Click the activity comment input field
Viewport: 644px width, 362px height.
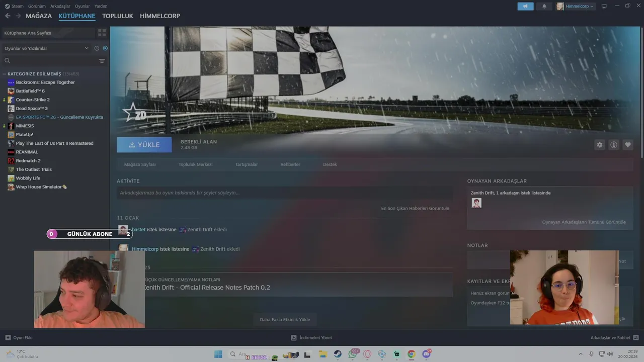(285, 193)
